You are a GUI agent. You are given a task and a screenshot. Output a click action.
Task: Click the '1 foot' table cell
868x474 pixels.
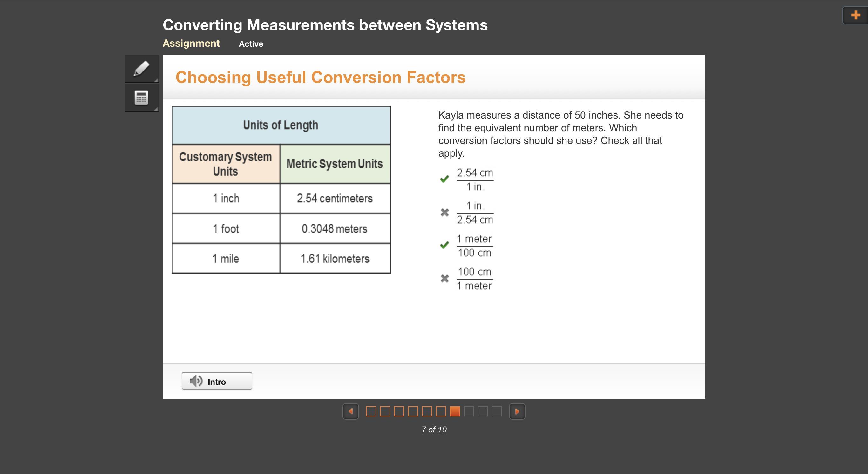coord(226,229)
